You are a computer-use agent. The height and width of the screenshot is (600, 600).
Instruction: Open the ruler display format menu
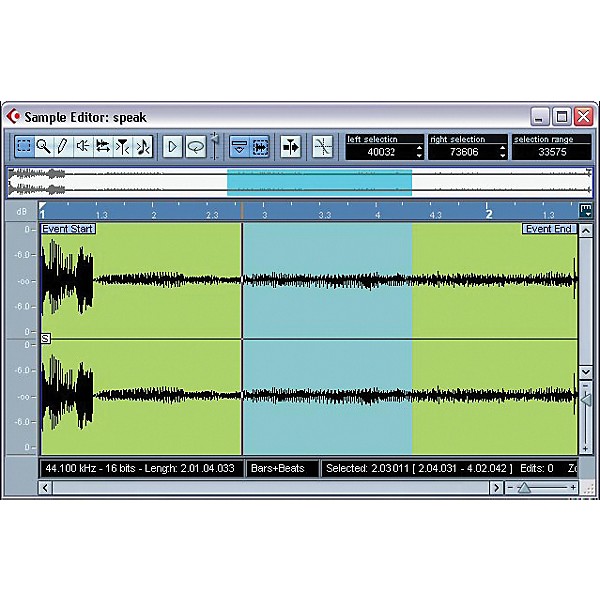click(x=586, y=211)
